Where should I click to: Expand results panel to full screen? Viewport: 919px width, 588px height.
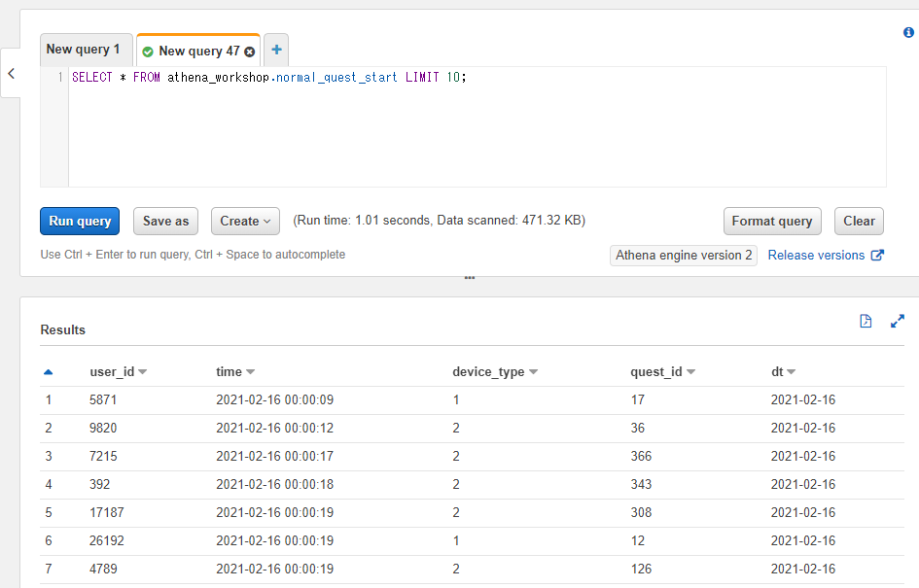click(x=898, y=321)
